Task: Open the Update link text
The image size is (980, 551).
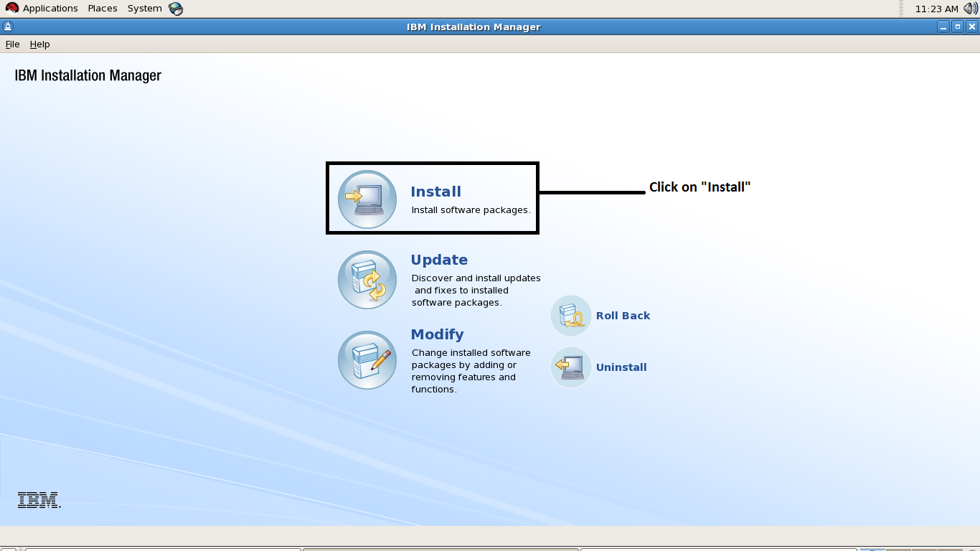Action: [x=439, y=260]
